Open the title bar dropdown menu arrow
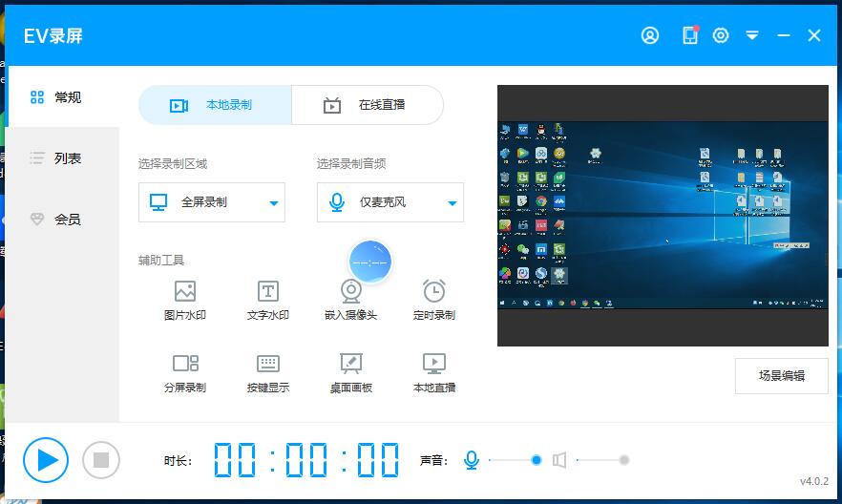This screenshot has width=842, height=504. (752, 35)
